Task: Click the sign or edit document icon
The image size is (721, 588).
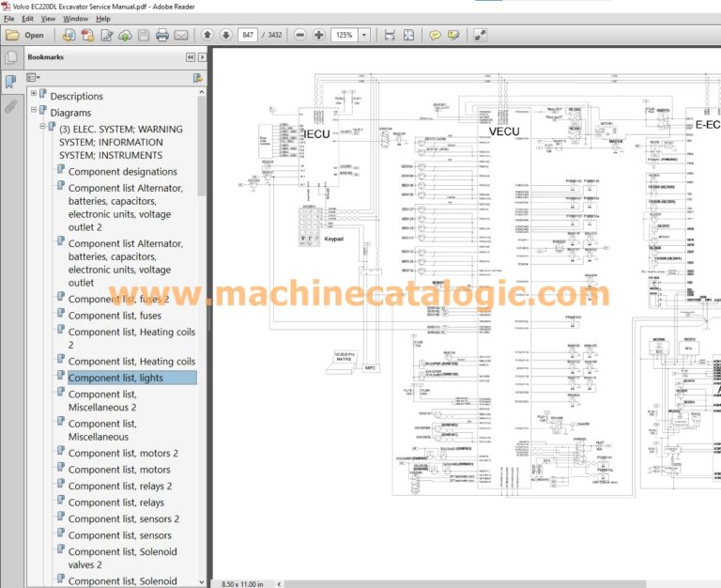Action: 107,35
